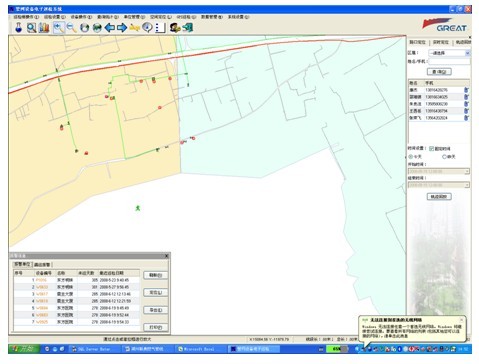The image size is (479, 364).
Task: Select the zoom-out magnifier tool
Action: tap(71, 28)
